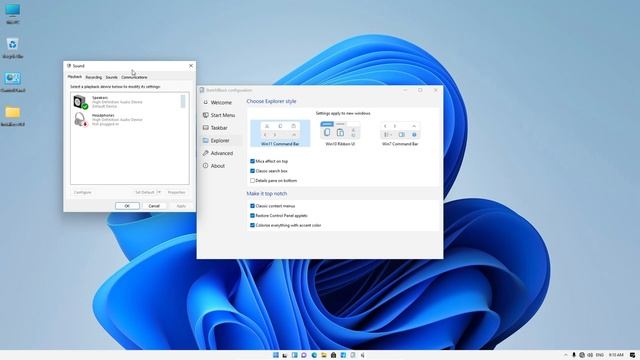Open the Taskbar settings section
The image size is (640, 360).
coord(221,128)
